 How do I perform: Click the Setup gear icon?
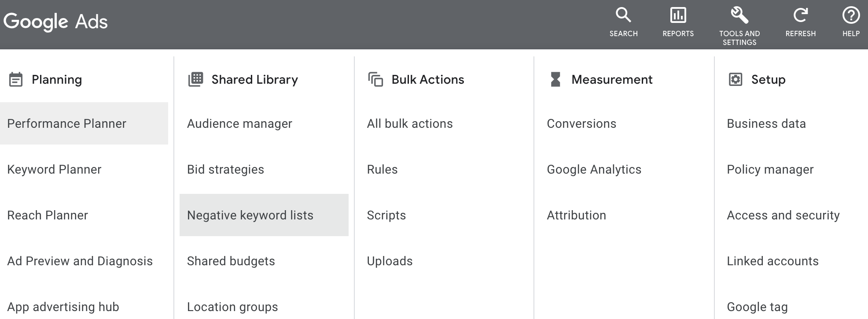[x=736, y=79]
